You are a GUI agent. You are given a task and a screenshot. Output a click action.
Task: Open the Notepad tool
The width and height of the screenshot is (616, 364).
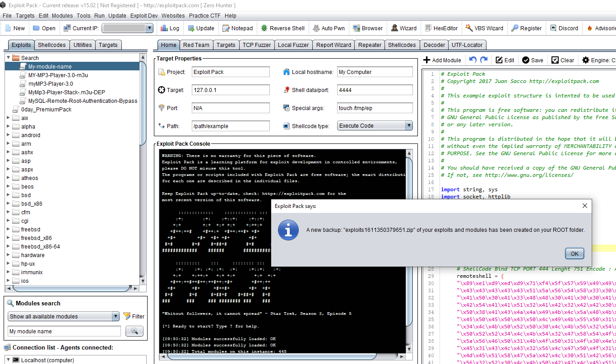point(237,28)
